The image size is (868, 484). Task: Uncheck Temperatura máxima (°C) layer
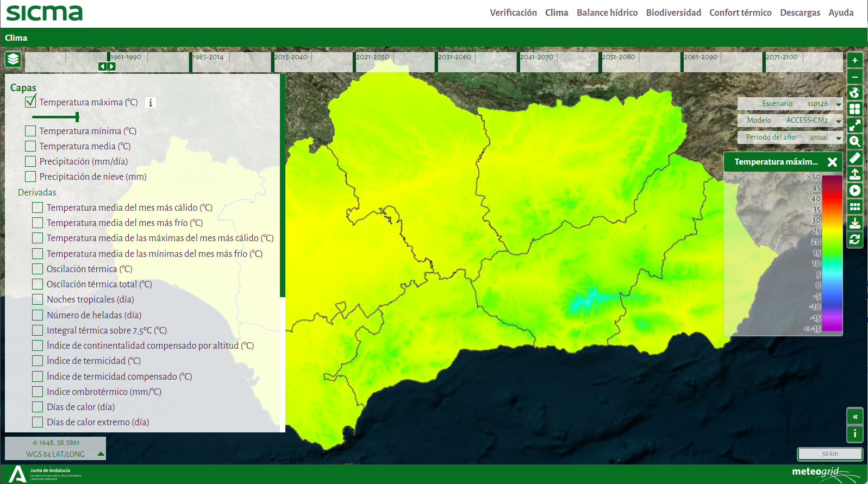(30, 102)
